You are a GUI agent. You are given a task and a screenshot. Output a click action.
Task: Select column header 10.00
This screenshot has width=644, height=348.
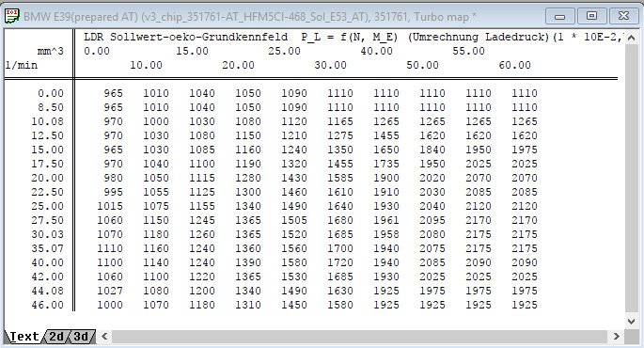pyautogui.click(x=147, y=65)
